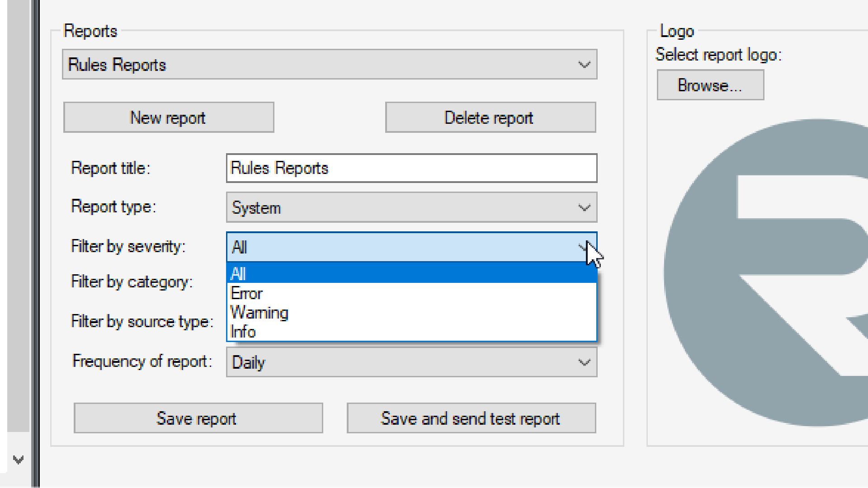This screenshot has height=488, width=868.
Task: Click the report logo preview image
Action: coord(766,273)
